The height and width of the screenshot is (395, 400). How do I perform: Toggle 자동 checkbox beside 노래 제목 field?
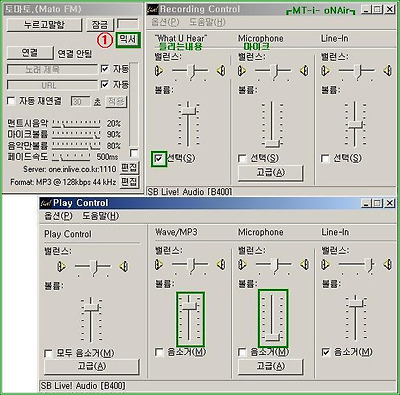[x=105, y=69]
